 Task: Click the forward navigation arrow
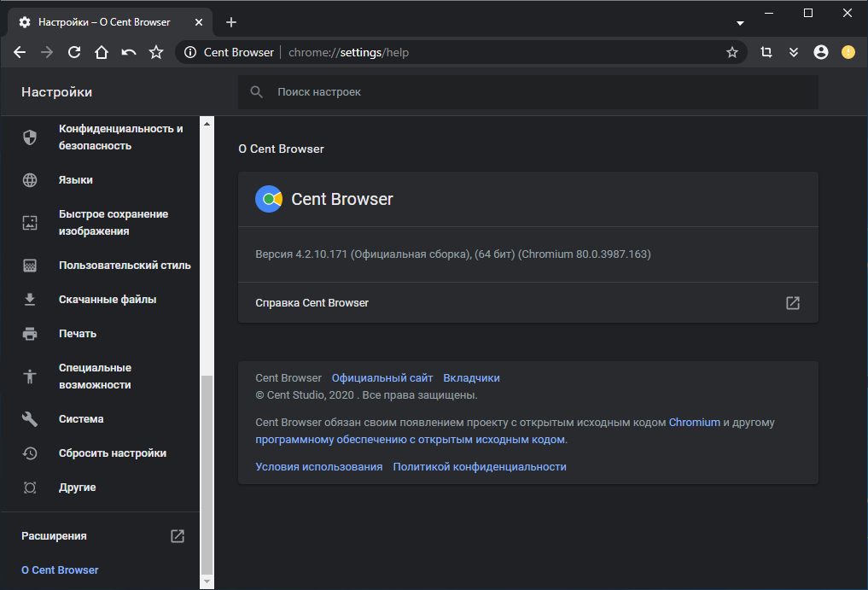click(47, 53)
